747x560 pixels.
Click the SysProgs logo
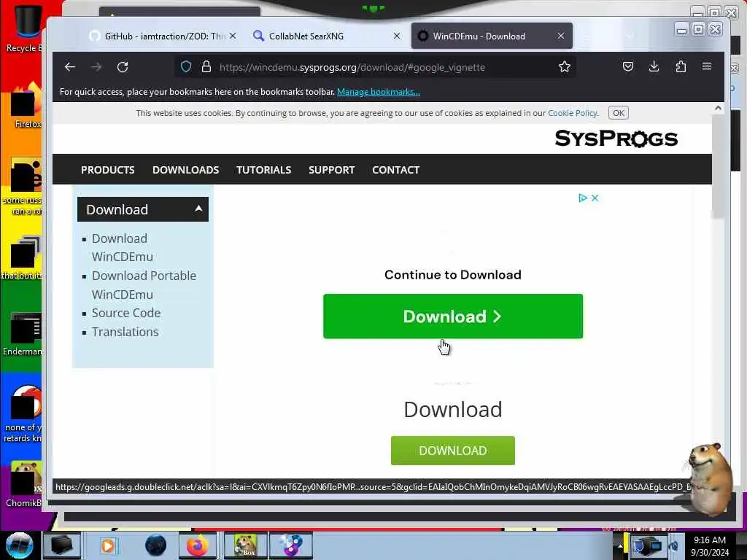pyautogui.click(x=616, y=139)
